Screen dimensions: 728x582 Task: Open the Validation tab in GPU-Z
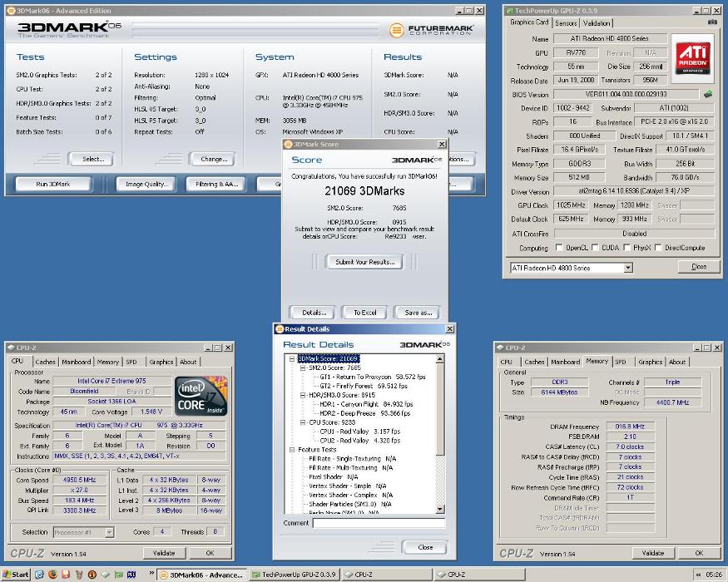(597, 22)
